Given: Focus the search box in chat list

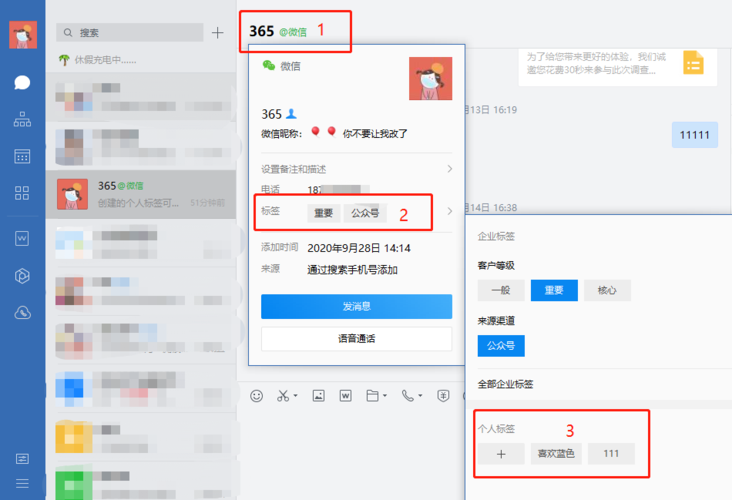Looking at the screenshot, I should point(130,33).
